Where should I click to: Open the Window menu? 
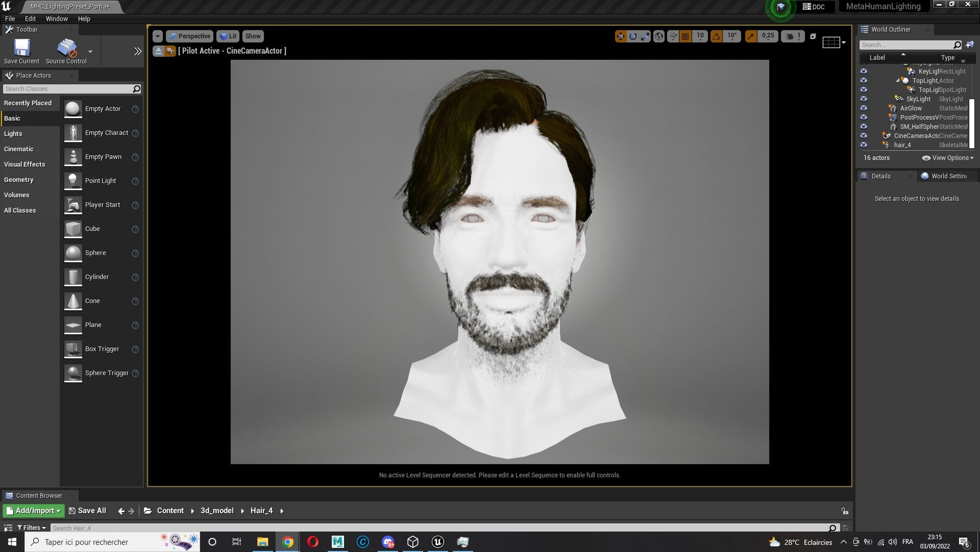[x=57, y=19]
